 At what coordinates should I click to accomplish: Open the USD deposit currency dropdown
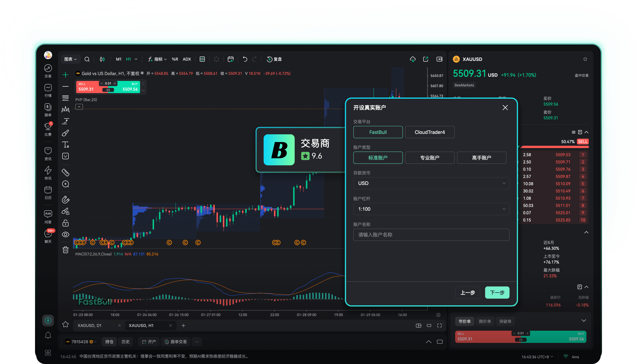(431, 183)
